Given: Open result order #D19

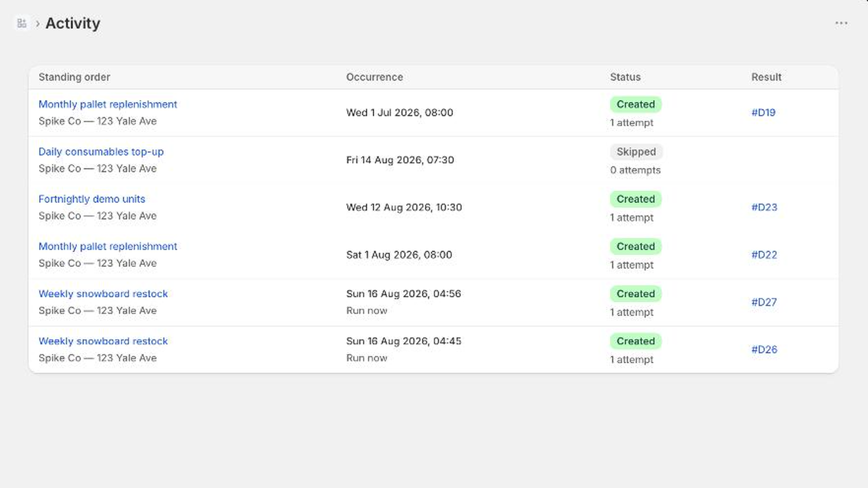Looking at the screenshot, I should point(763,113).
